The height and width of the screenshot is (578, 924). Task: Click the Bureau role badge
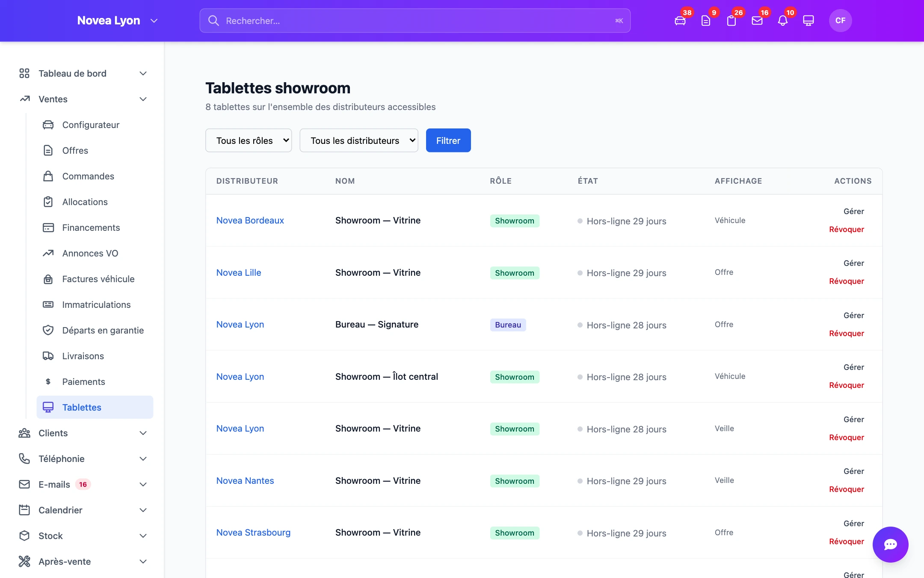click(x=508, y=325)
